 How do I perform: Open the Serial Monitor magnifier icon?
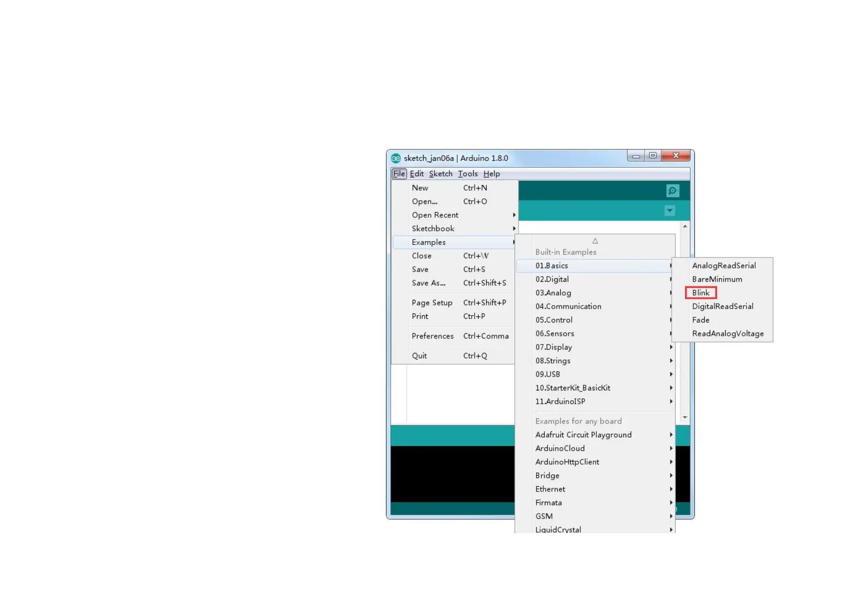point(673,191)
